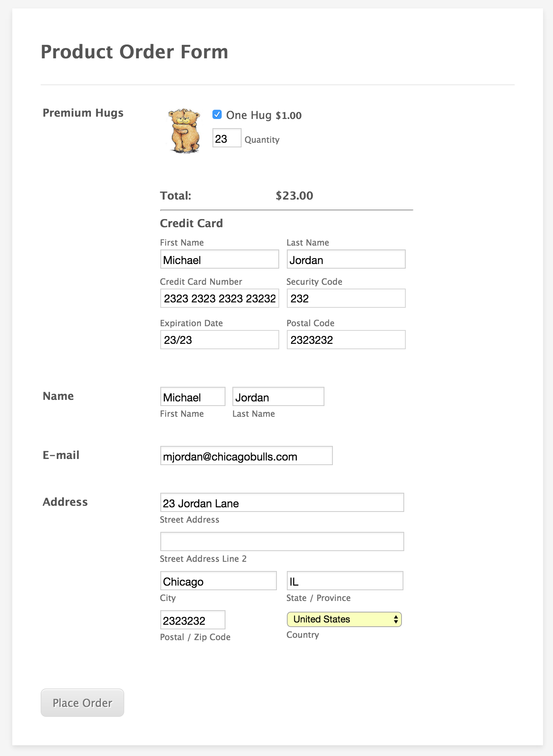
Task: Click the credit card Postal Code field
Action: click(346, 340)
